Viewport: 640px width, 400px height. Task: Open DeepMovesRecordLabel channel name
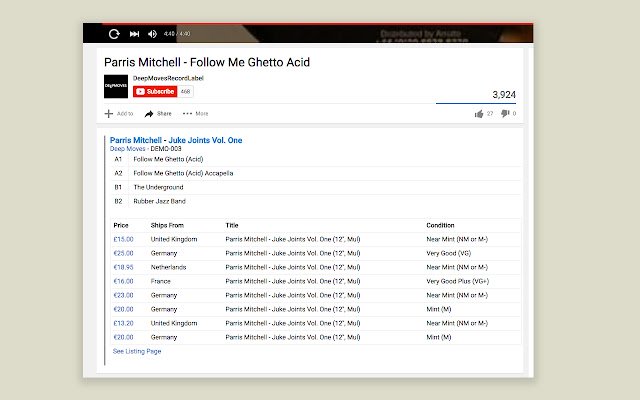point(168,78)
